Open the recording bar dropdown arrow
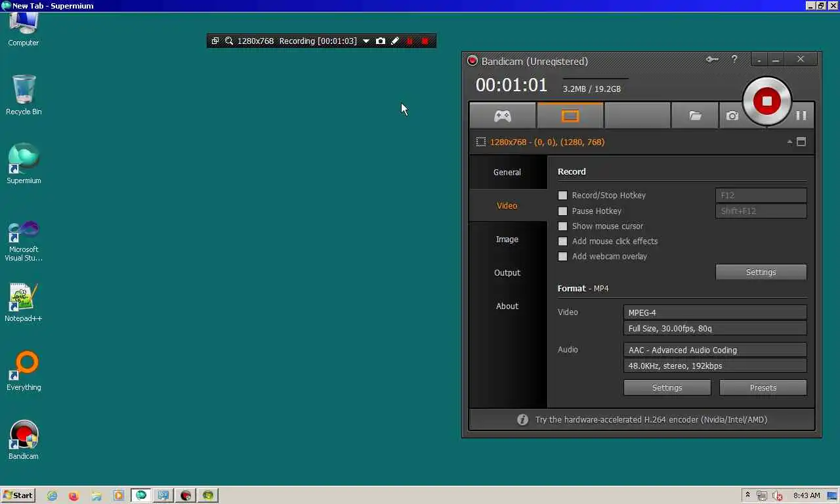The width and height of the screenshot is (840, 504). pyautogui.click(x=366, y=41)
